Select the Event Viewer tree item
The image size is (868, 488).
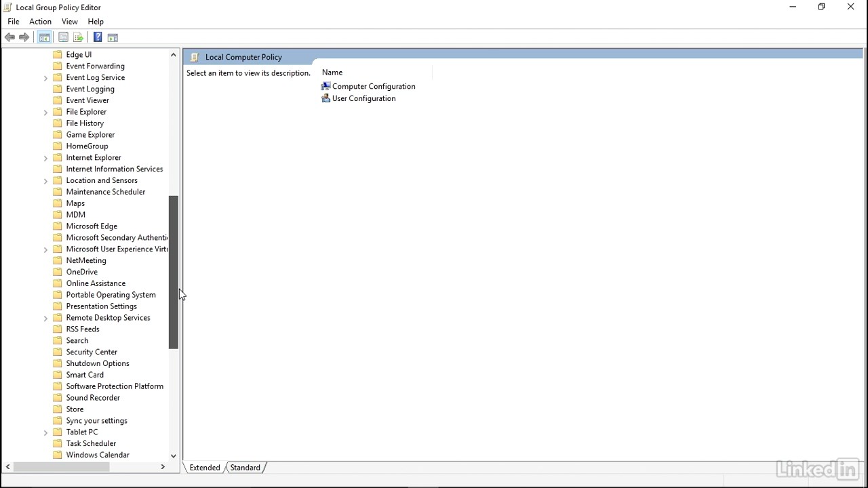[87, 100]
